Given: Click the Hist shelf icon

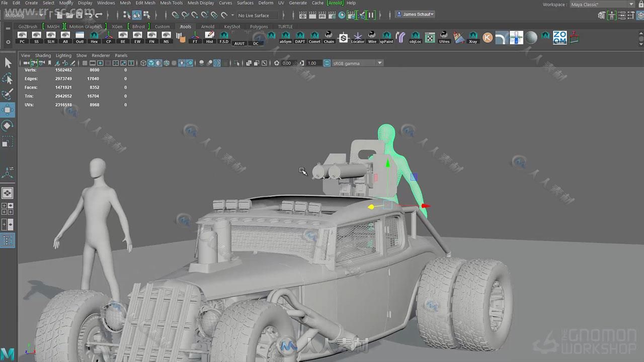Looking at the screenshot, I should point(210,37).
